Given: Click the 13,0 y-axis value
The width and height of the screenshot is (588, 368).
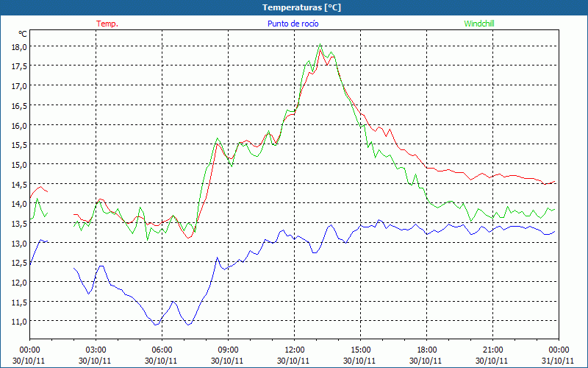Looking at the screenshot, I should pyautogui.click(x=19, y=243).
